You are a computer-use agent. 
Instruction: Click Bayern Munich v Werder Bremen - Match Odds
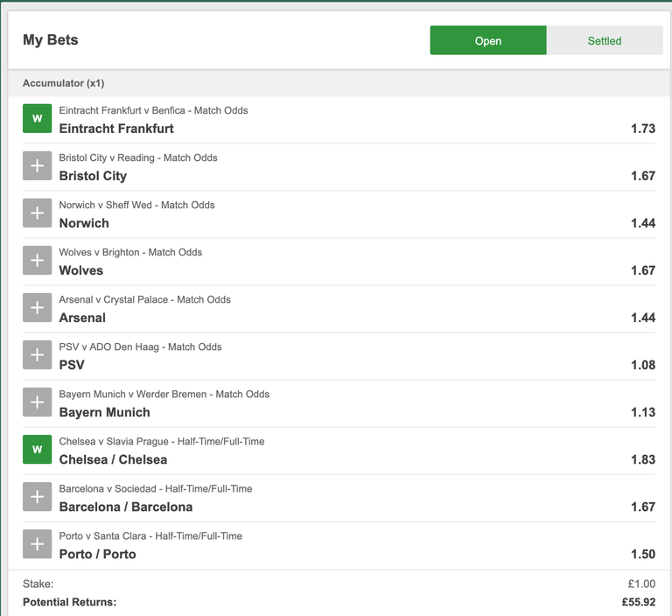click(164, 394)
